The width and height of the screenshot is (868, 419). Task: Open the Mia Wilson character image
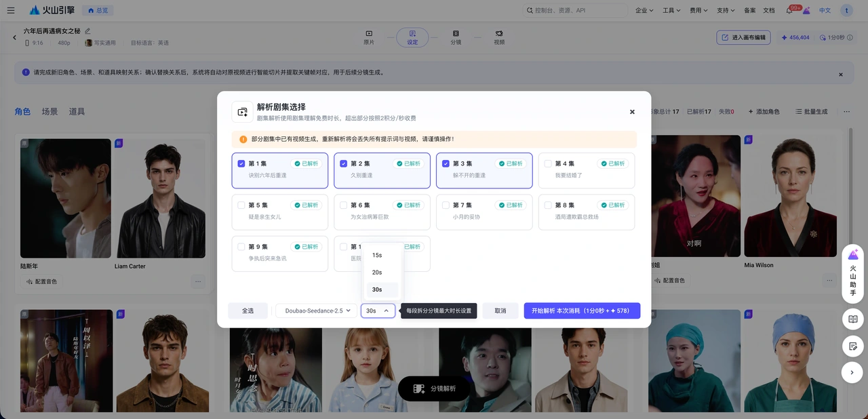coord(789,197)
